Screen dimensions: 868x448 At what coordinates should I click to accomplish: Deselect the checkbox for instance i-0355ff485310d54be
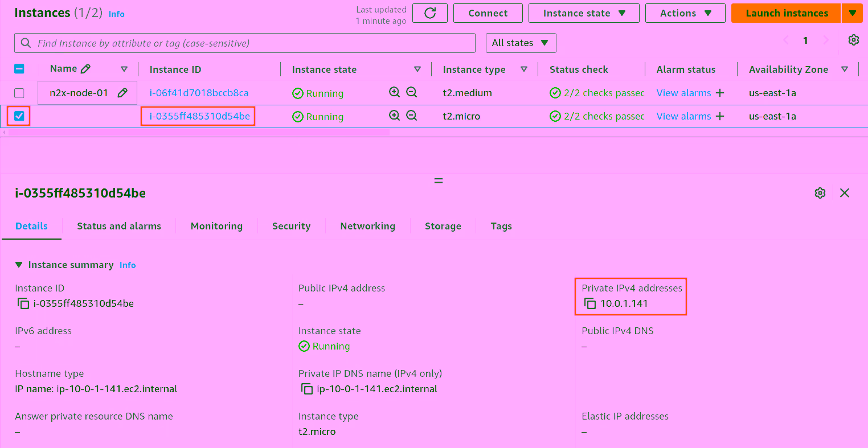pos(18,116)
